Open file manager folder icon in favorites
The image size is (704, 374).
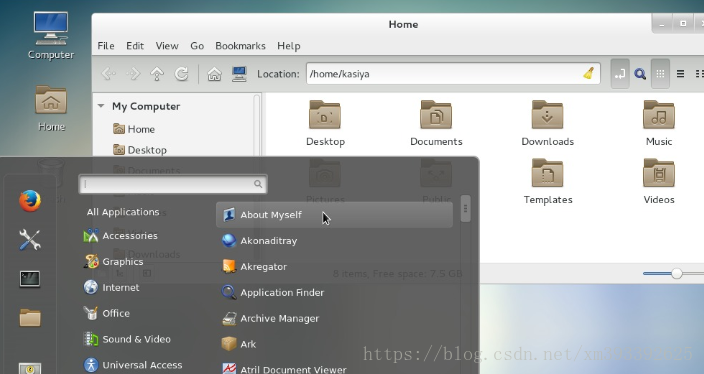click(30, 317)
